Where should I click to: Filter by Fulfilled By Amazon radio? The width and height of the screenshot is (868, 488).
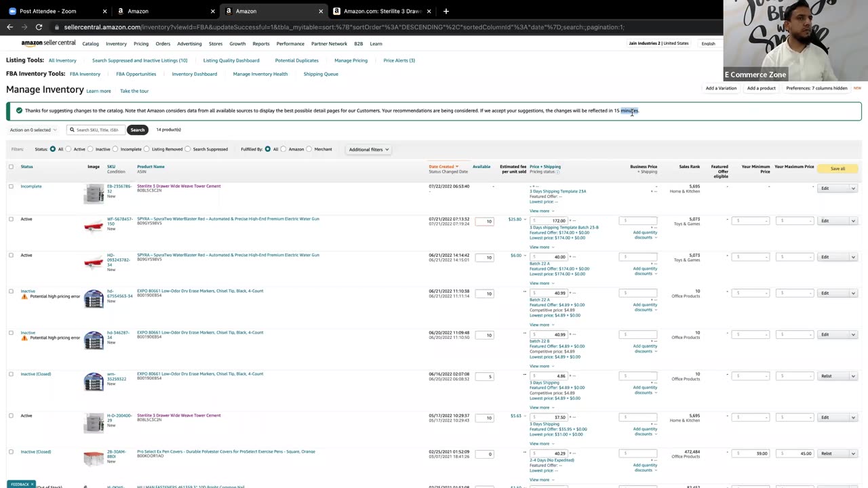284,149
